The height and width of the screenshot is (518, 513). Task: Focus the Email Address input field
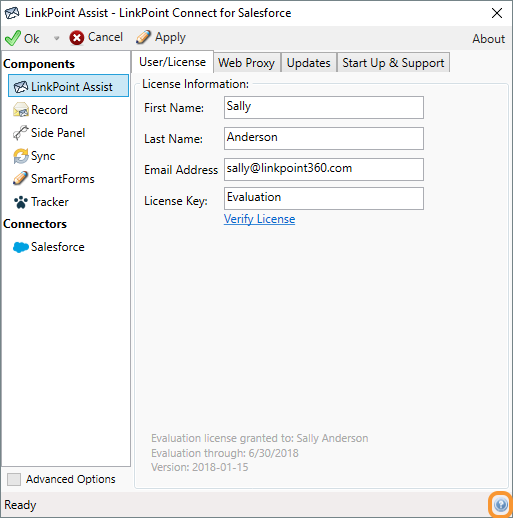click(x=324, y=169)
